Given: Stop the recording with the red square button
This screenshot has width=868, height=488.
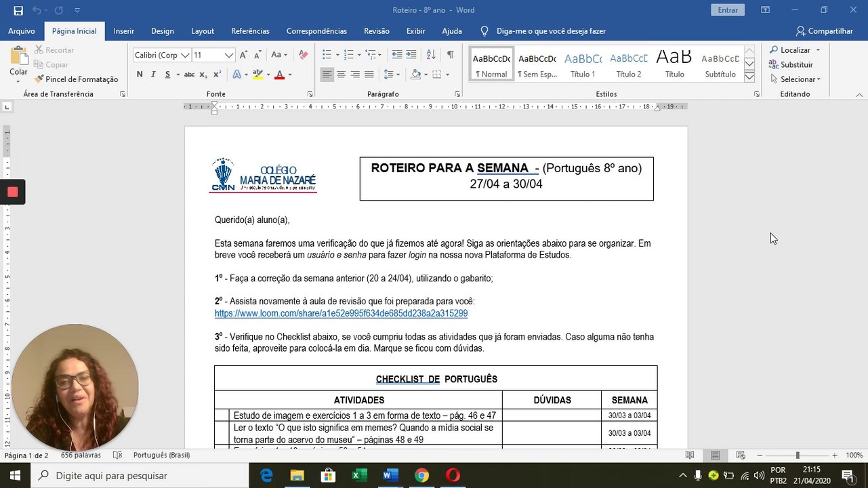Looking at the screenshot, I should pyautogui.click(x=12, y=192).
